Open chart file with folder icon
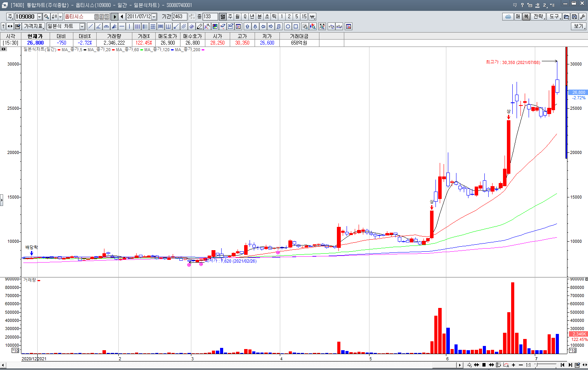This screenshot has height=370, width=588. (566, 17)
